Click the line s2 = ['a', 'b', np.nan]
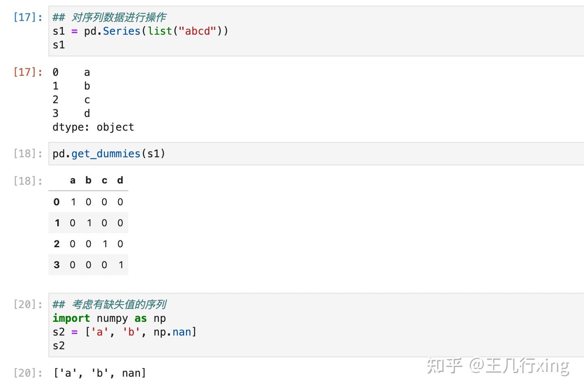Viewport: 584px width, 392px height. click(x=124, y=332)
